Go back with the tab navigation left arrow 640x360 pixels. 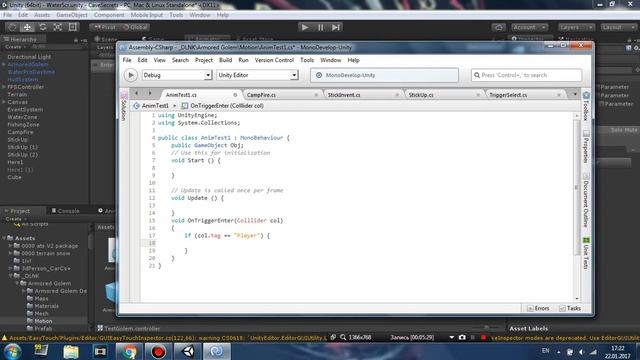coord(136,93)
